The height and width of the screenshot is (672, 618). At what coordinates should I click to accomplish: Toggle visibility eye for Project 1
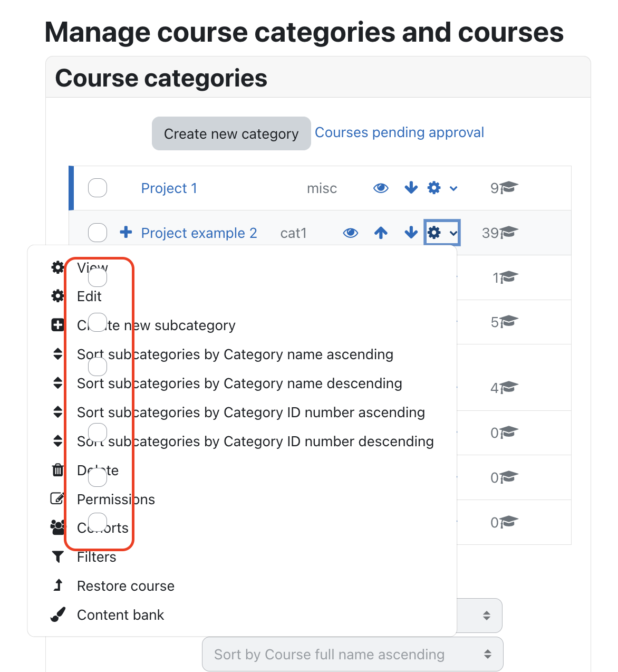pos(381,188)
